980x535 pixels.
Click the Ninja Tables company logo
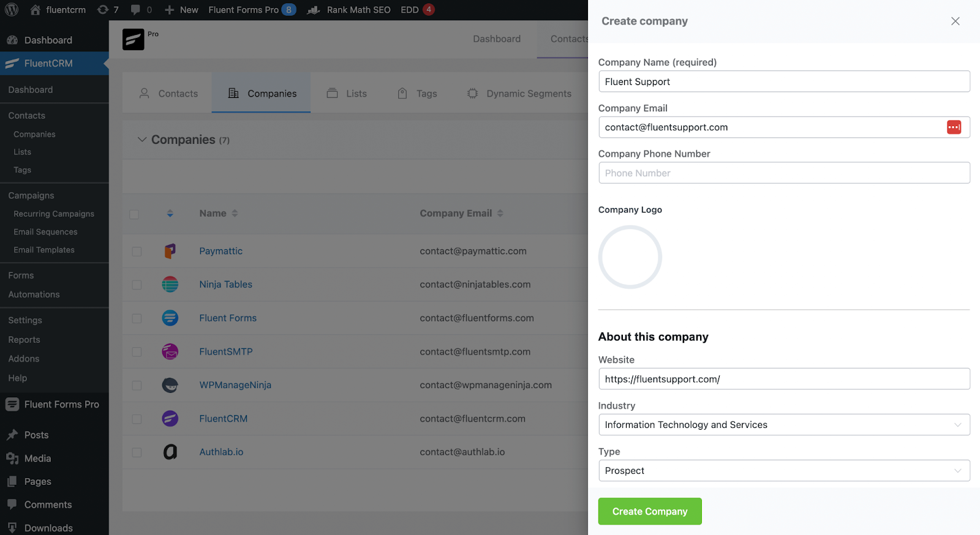tap(170, 284)
